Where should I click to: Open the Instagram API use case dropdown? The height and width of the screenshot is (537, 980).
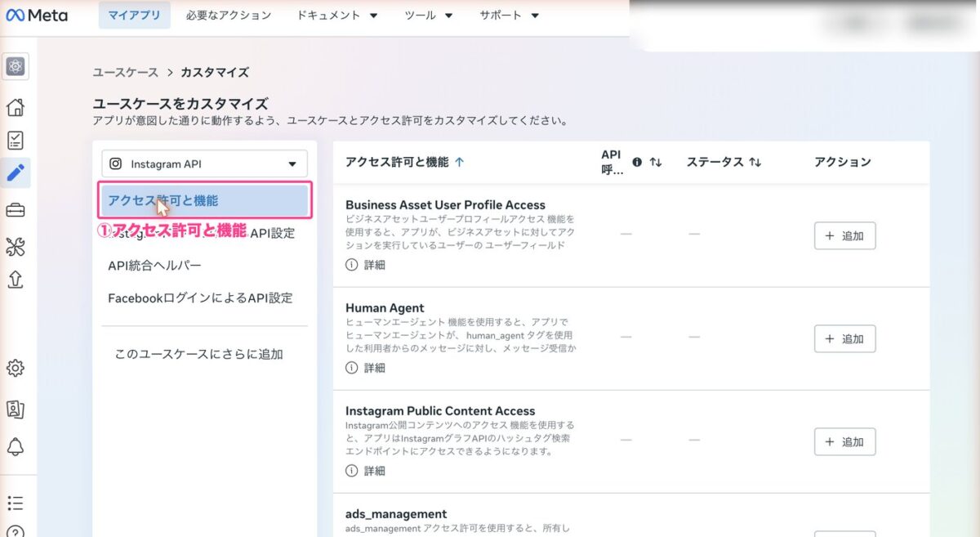(204, 163)
